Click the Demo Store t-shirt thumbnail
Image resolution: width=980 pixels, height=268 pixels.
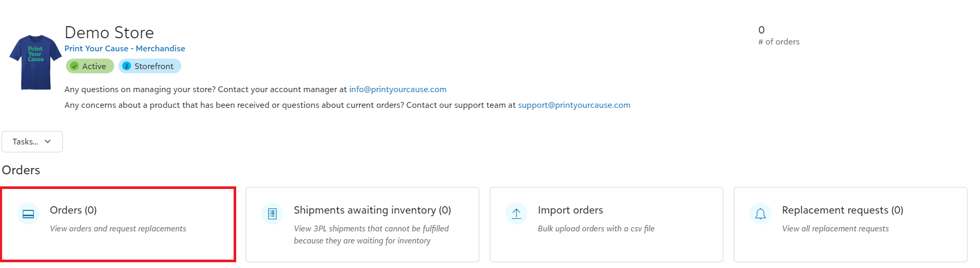tap(36, 62)
